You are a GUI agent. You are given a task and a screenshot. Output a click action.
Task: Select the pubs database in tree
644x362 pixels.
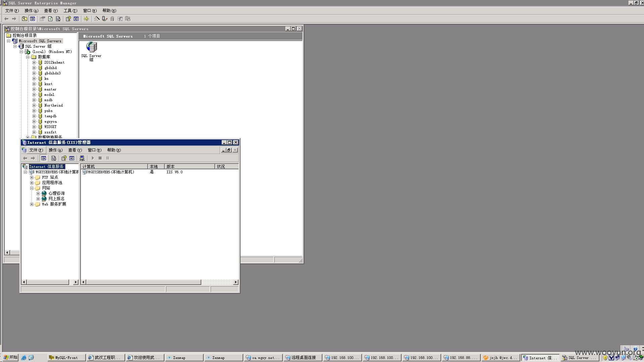coord(48,111)
